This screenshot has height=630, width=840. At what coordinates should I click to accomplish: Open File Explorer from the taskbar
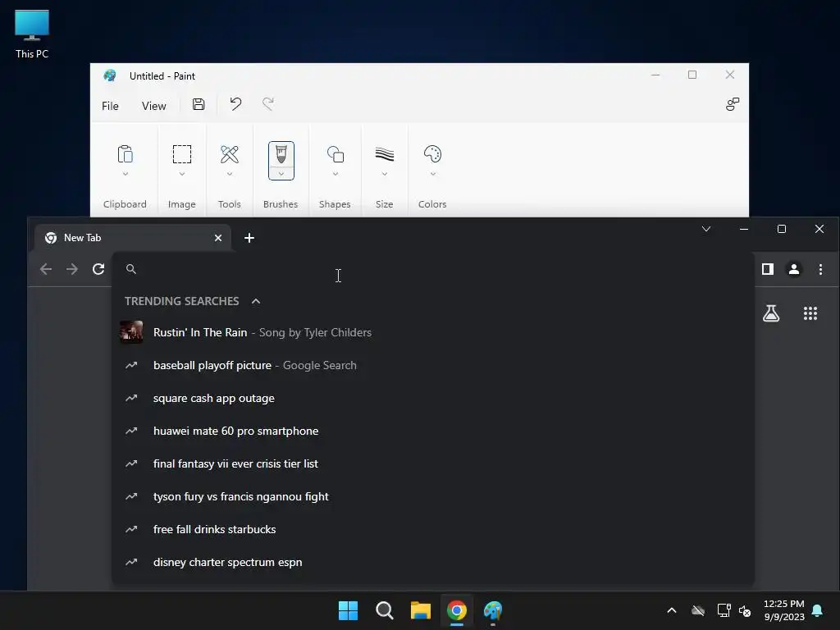point(421,610)
